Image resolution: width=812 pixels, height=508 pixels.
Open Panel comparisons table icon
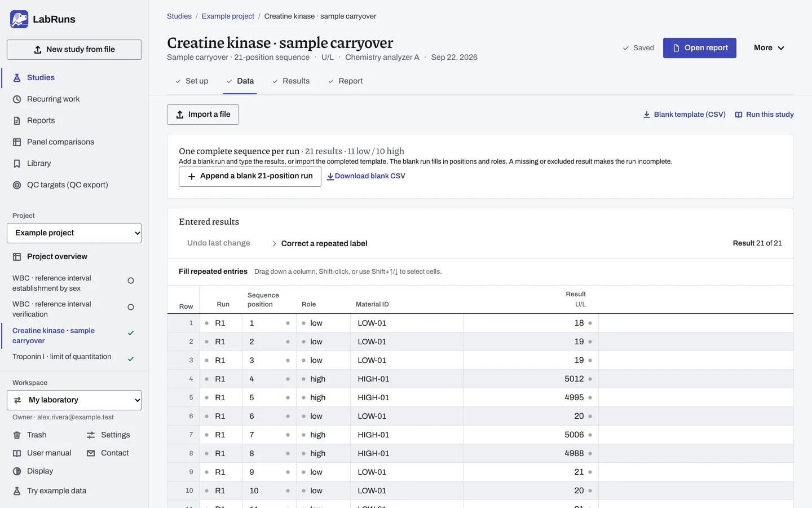(17, 142)
